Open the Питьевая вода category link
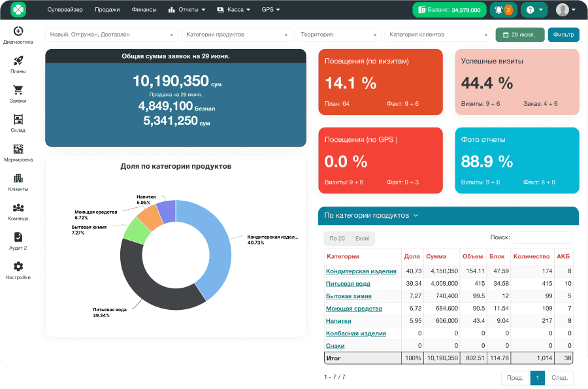 tap(348, 283)
